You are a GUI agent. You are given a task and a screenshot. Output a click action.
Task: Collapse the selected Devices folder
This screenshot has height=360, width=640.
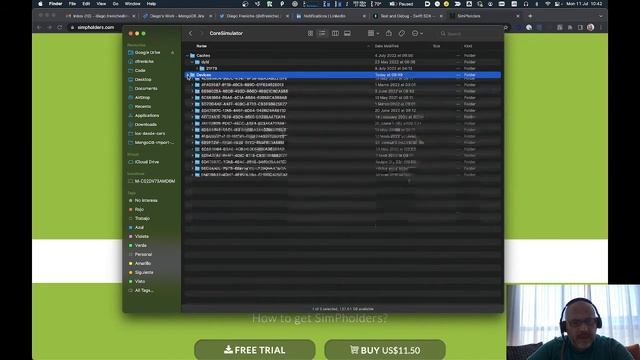pyautogui.click(x=188, y=75)
